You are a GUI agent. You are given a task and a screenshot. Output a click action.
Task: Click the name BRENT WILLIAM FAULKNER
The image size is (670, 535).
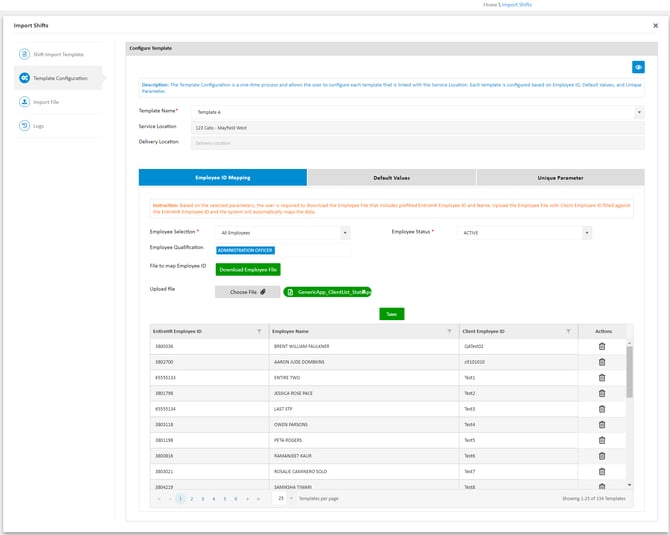click(x=301, y=346)
